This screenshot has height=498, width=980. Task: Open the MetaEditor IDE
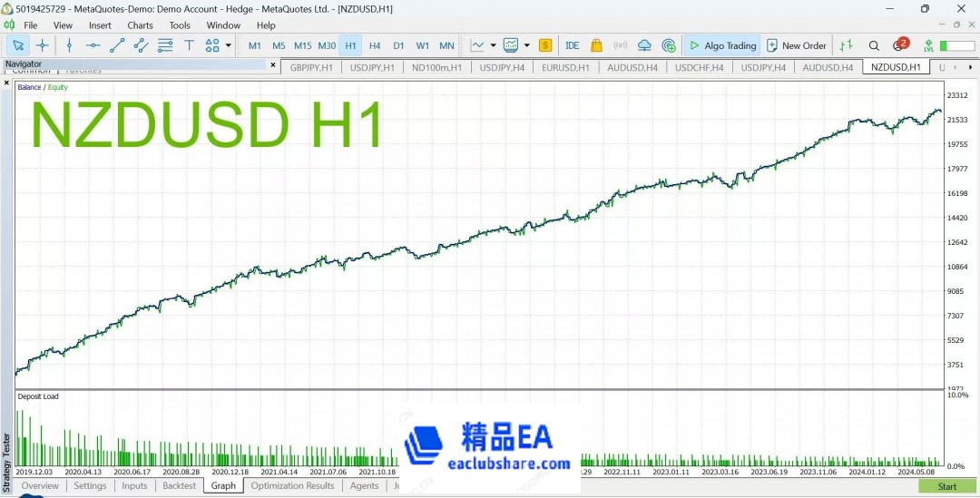[572, 45]
